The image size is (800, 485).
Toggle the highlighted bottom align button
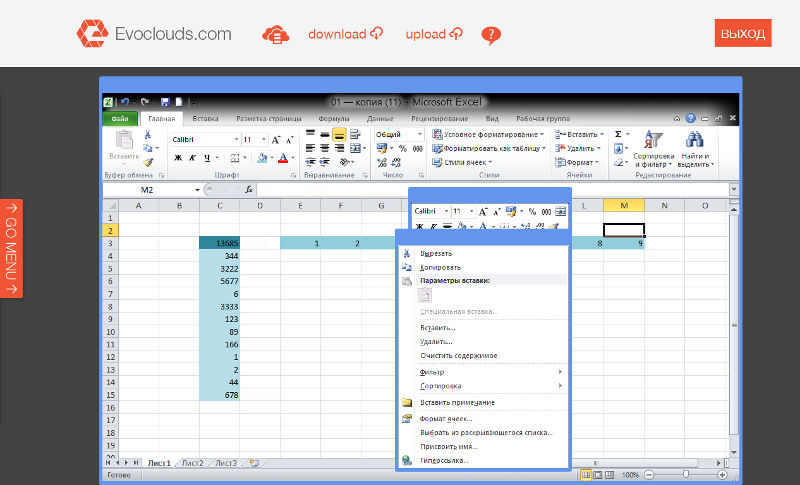click(x=339, y=134)
